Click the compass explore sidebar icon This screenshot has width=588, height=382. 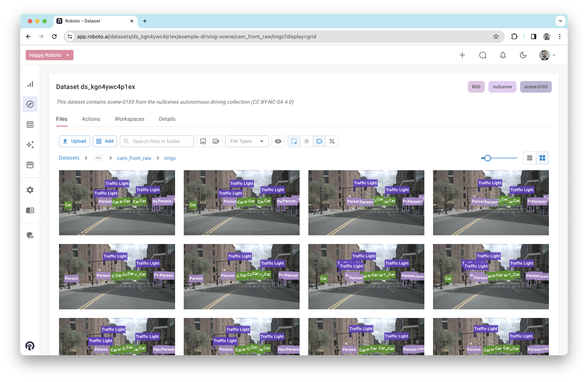click(30, 104)
